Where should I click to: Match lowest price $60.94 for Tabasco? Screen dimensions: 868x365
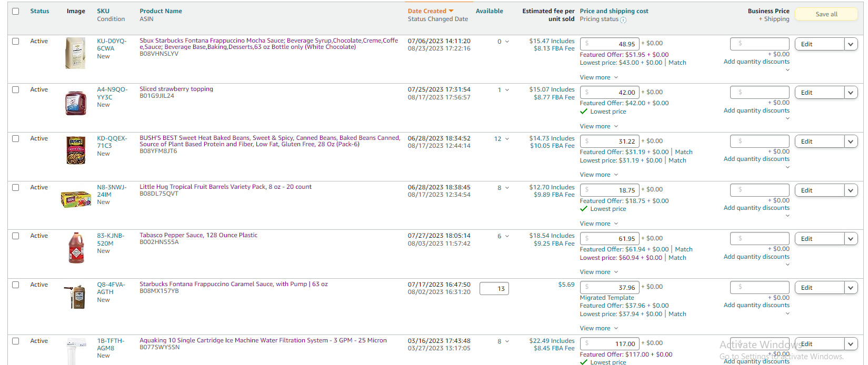click(677, 258)
